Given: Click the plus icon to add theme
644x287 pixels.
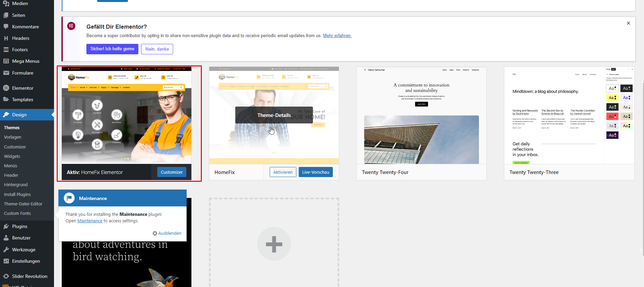Looking at the screenshot, I should 274,244.
